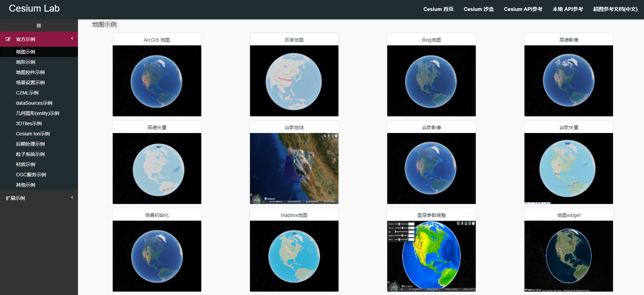Go to 场景设置示例 in the sidebar
The height and width of the screenshot is (295, 644).
[30, 83]
